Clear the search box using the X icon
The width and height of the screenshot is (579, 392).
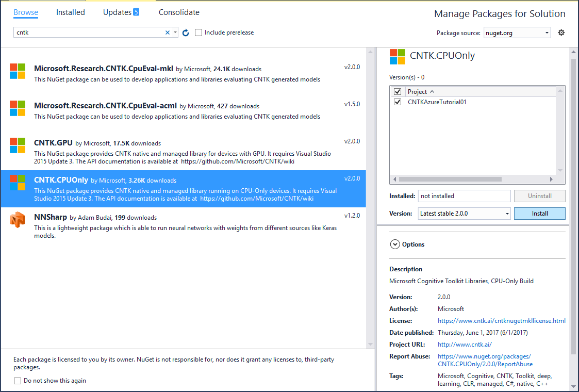(x=167, y=32)
